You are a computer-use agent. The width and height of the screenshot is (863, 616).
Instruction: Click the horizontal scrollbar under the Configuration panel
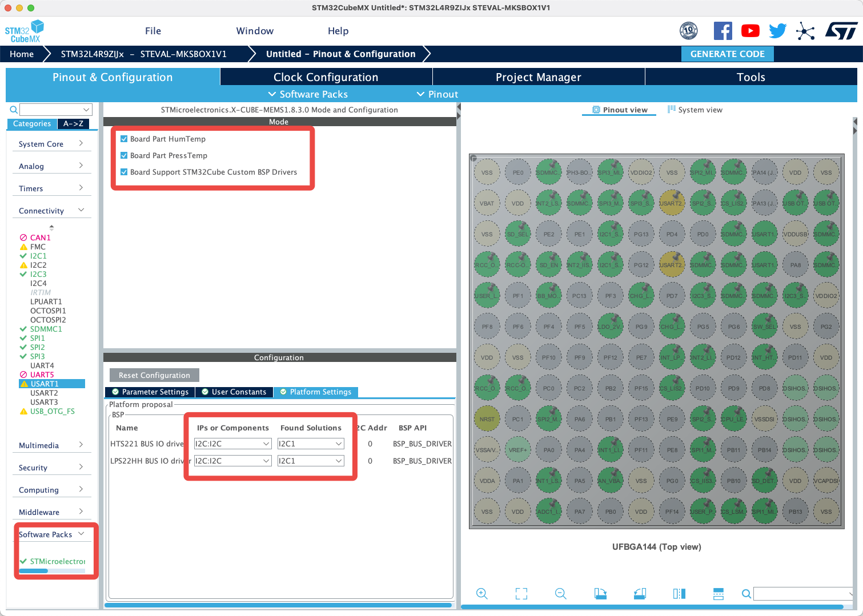[278, 605]
